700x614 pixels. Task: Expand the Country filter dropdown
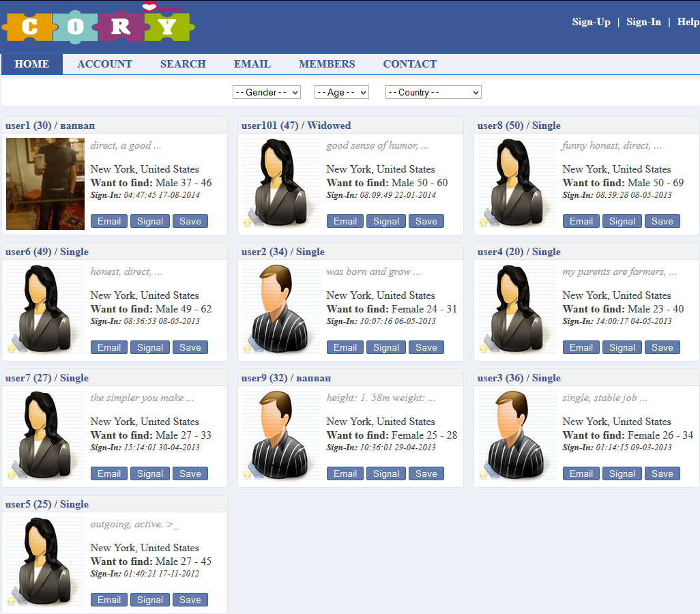coord(433,92)
